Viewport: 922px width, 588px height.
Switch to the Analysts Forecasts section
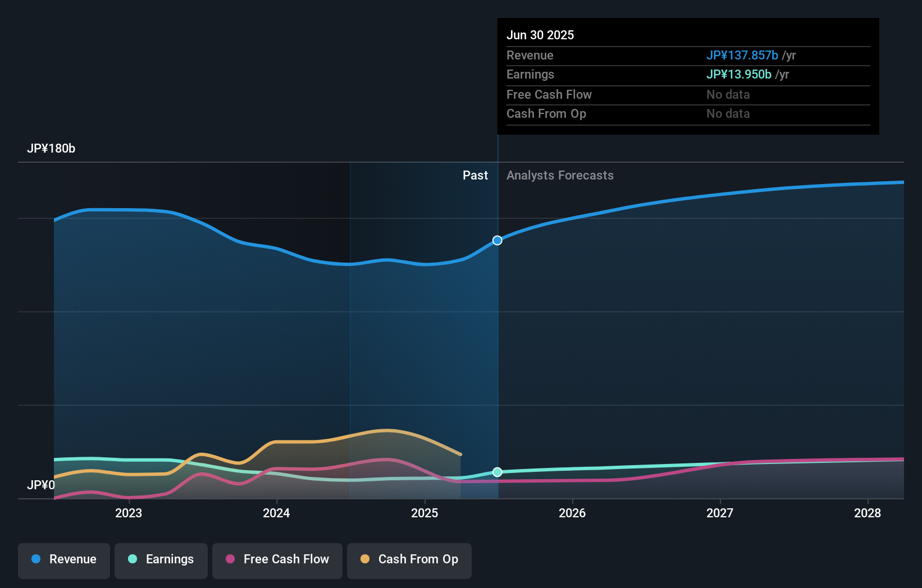559,176
